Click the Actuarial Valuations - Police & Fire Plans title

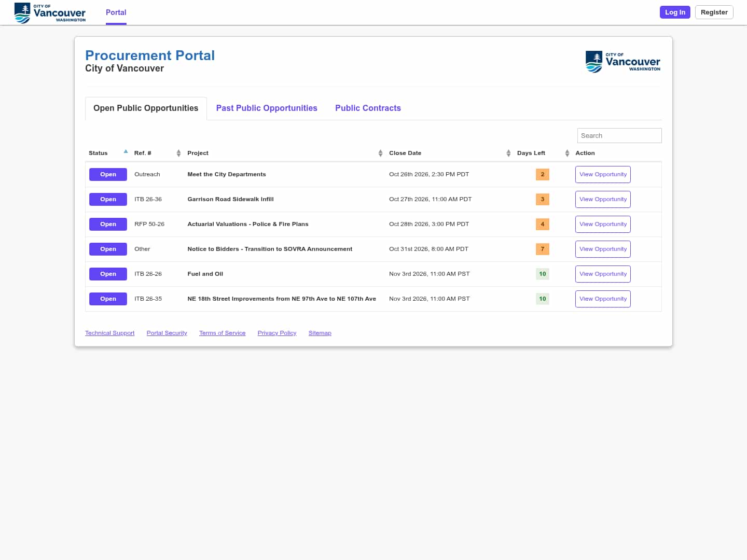point(248,224)
